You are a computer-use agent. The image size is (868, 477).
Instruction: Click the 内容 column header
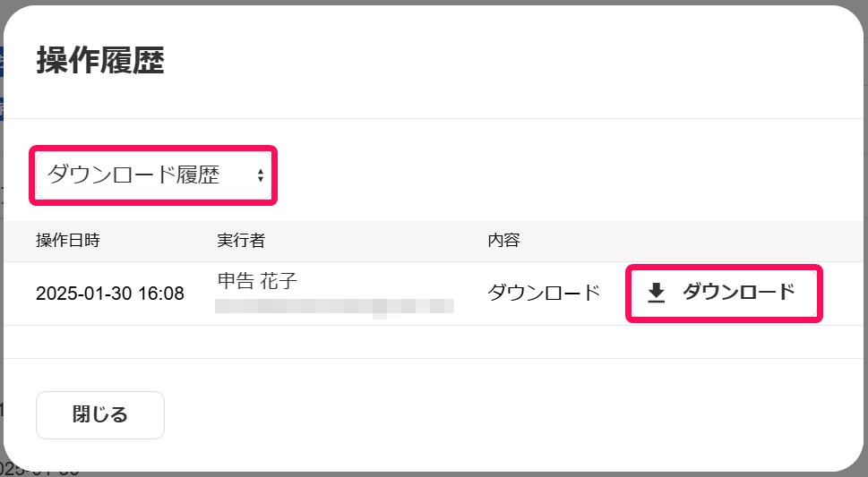pos(503,241)
